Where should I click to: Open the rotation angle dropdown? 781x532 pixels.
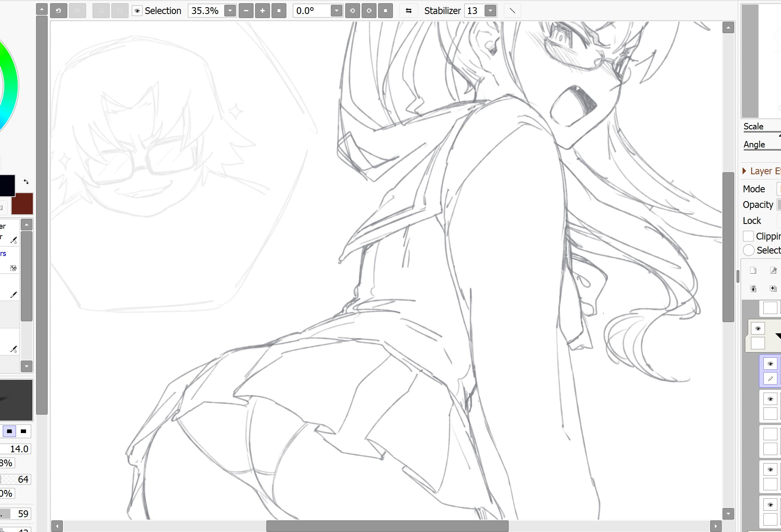click(x=336, y=11)
